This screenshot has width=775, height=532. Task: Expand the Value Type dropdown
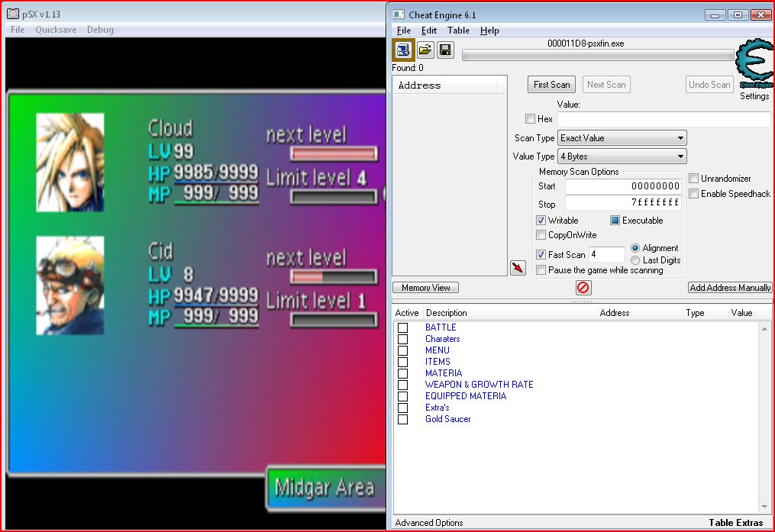622,156
